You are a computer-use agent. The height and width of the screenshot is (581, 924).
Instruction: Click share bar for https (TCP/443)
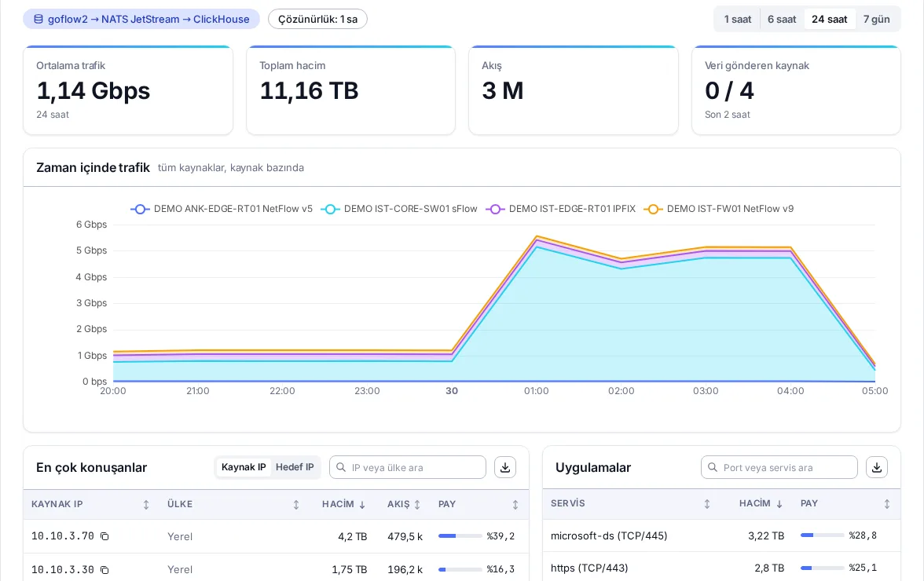click(822, 568)
